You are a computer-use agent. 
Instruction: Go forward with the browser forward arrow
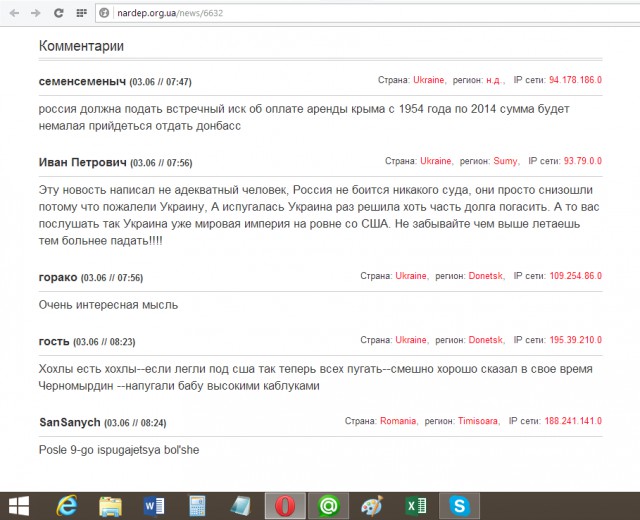36,13
